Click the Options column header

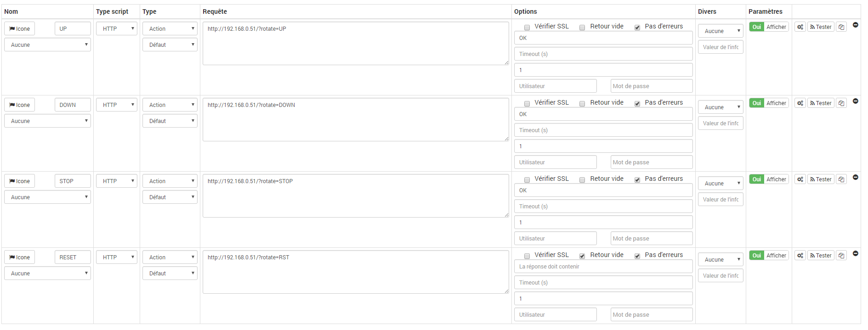(x=526, y=11)
